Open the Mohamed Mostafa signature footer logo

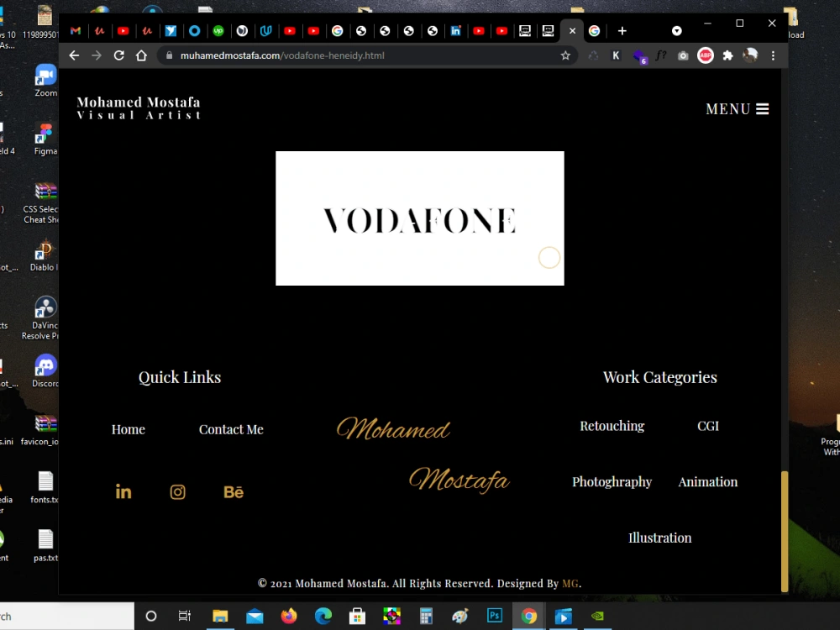click(423, 454)
